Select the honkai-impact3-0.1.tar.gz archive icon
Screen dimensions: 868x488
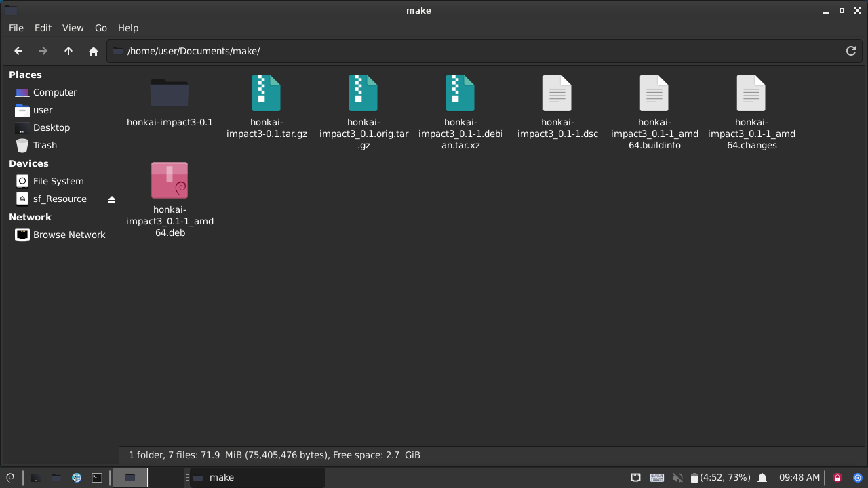tap(266, 94)
